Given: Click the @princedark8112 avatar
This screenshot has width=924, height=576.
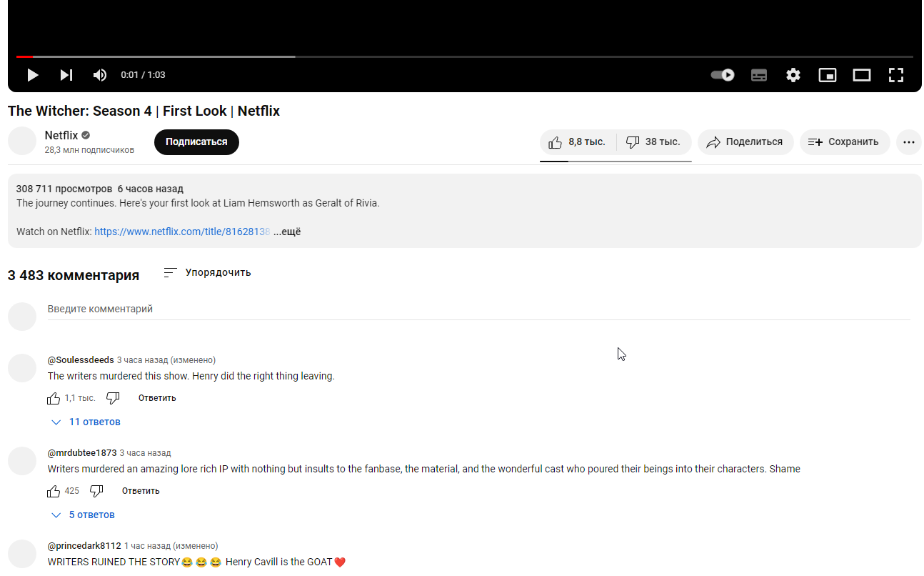Looking at the screenshot, I should [22, 554].
